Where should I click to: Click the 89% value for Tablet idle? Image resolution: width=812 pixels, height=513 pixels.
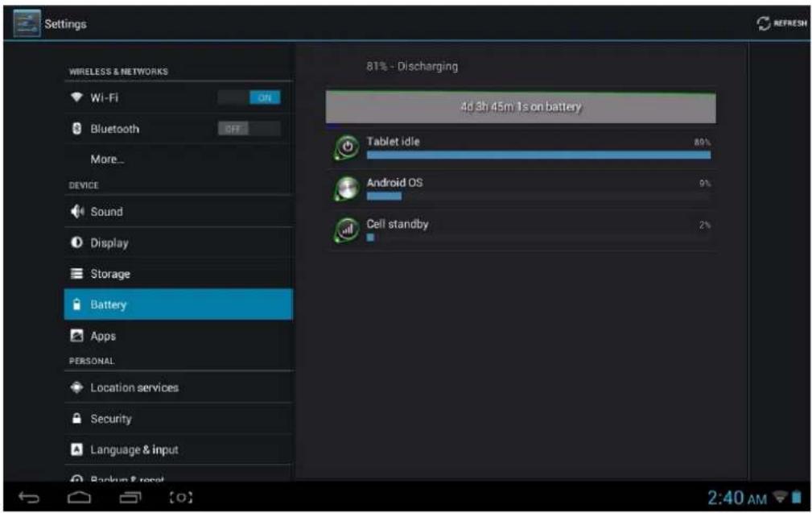coord(703,142)
